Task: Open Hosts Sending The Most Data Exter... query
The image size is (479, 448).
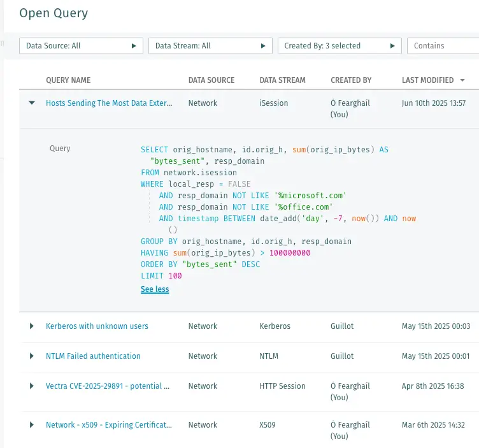Action: [x=109, y=103]
